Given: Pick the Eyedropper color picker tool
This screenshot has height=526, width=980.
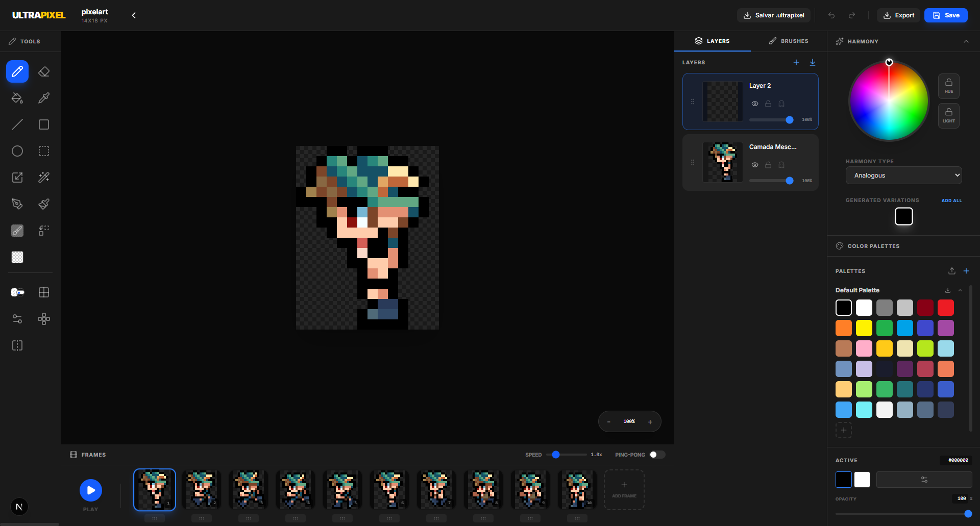Looking at the screenshot, I should coord(44,98).
